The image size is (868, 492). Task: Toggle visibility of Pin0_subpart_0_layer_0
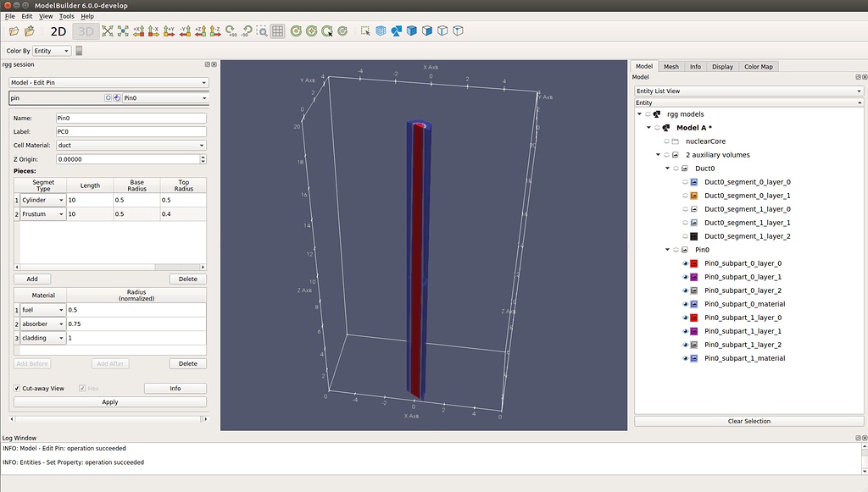tap(685, 263)
